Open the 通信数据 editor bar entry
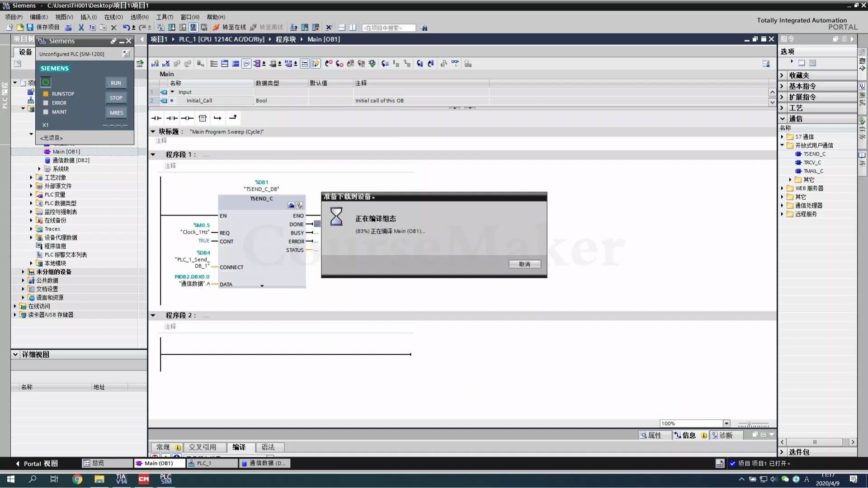Viewport: 868px width, 488px height. point(265,463)
